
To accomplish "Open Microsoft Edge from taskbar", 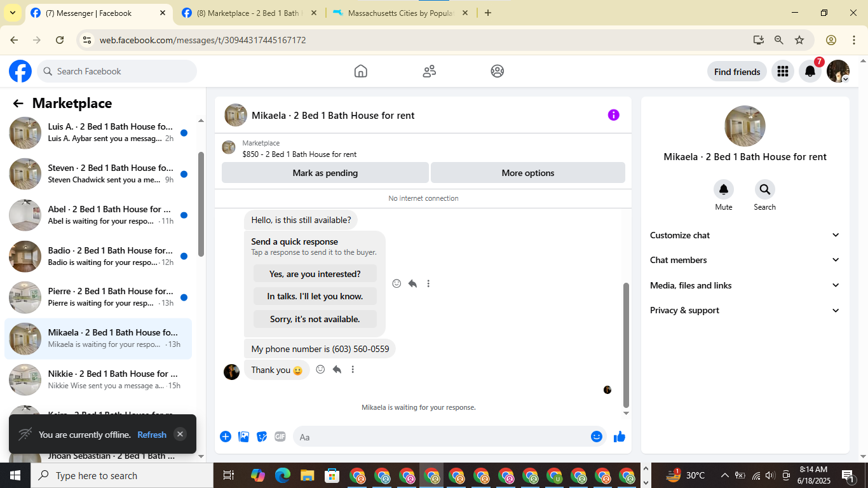I will pos(283,475).
